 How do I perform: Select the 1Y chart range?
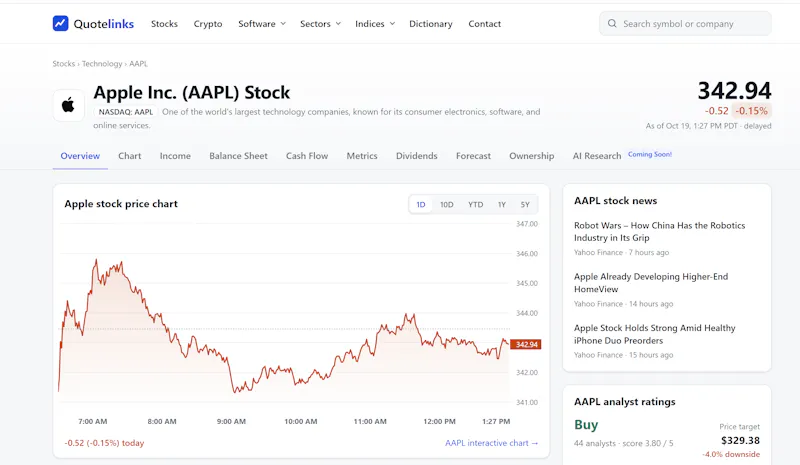pyautogui.click(x=502, y=204)
